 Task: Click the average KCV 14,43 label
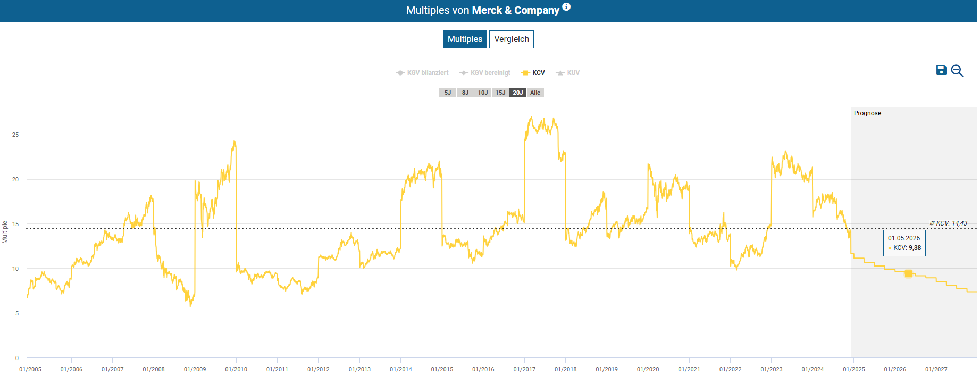(x=948, y=223)
